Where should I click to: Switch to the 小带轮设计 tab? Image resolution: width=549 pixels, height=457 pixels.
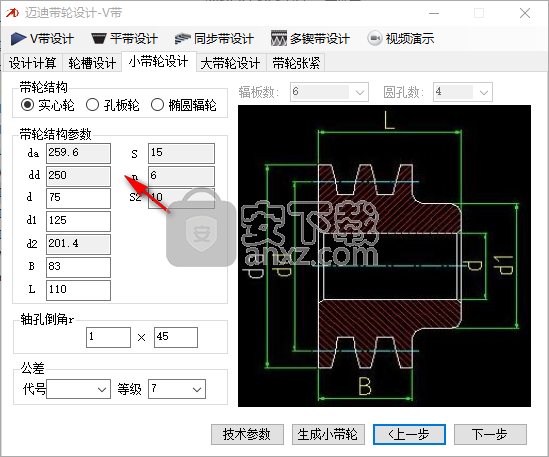point(159,62)
